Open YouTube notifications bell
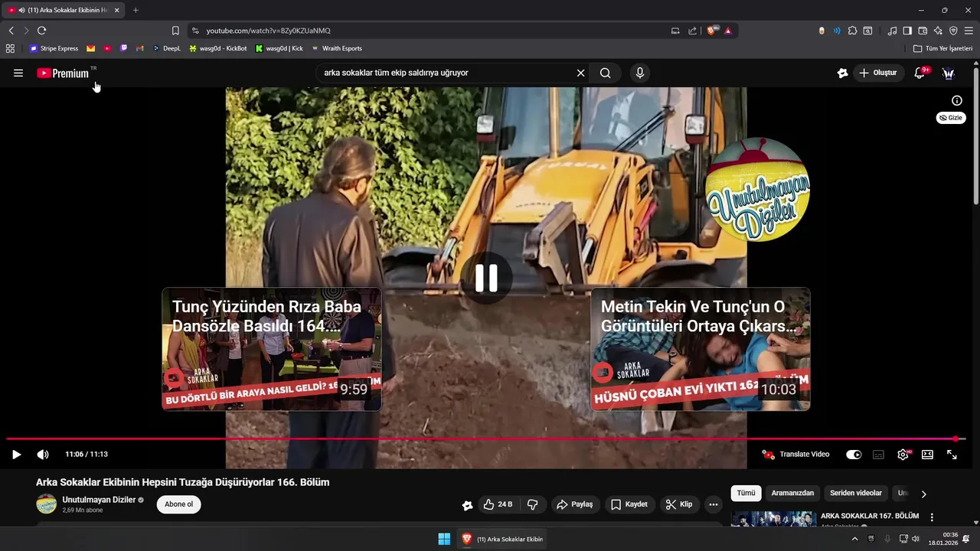This screenshot has width=980, height=551. 920,73
